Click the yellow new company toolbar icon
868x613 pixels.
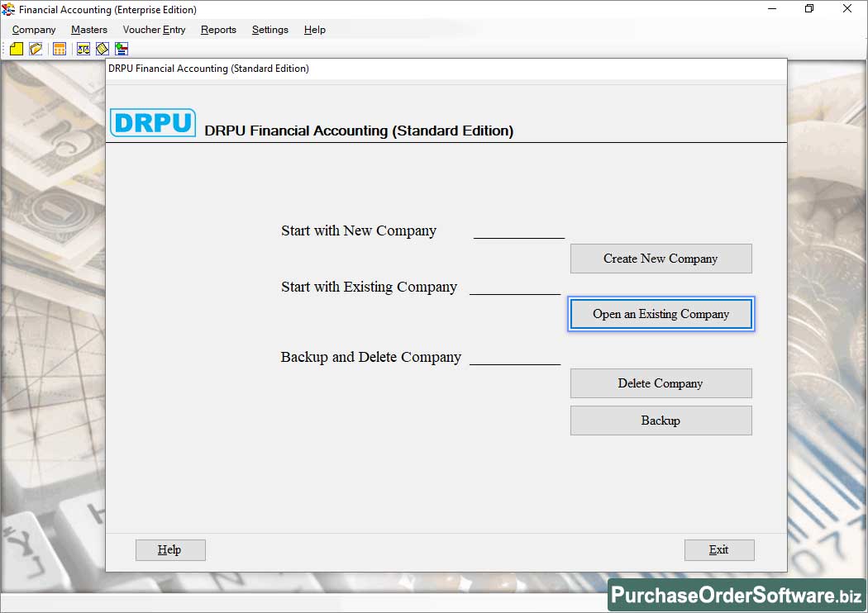pyautogui.click(x=17, y=49)
